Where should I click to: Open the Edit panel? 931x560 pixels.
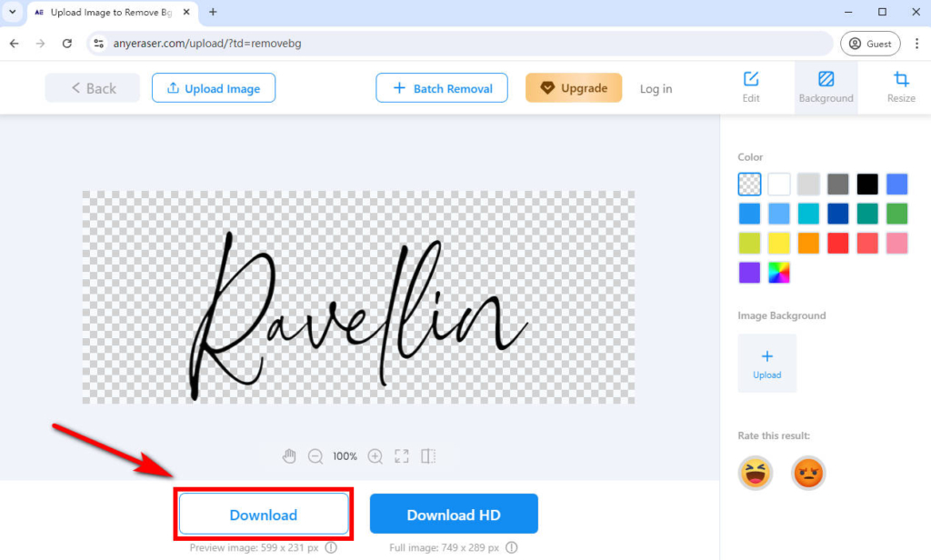(751, 87)
